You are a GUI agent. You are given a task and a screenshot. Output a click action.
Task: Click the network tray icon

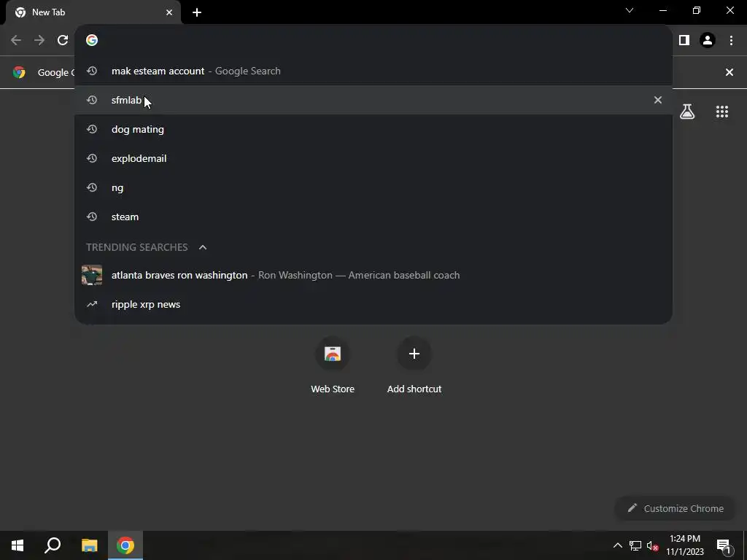[x=635, y=545]
